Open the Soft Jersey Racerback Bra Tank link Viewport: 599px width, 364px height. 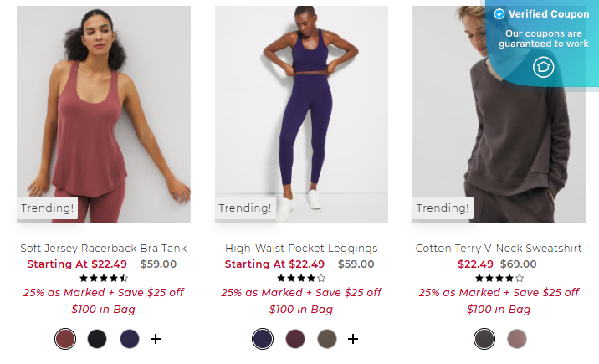click(x=104, y=249)
